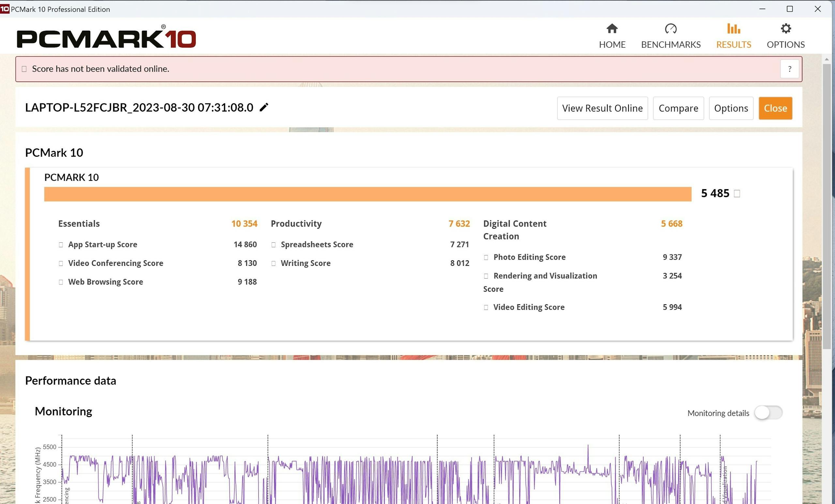Switch to the BENCHMARKS tab label

point(670,44)
